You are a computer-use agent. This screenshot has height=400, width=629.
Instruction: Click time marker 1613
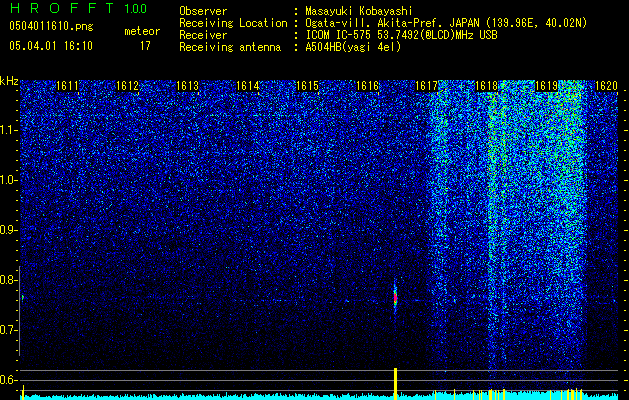coord(187,86)
